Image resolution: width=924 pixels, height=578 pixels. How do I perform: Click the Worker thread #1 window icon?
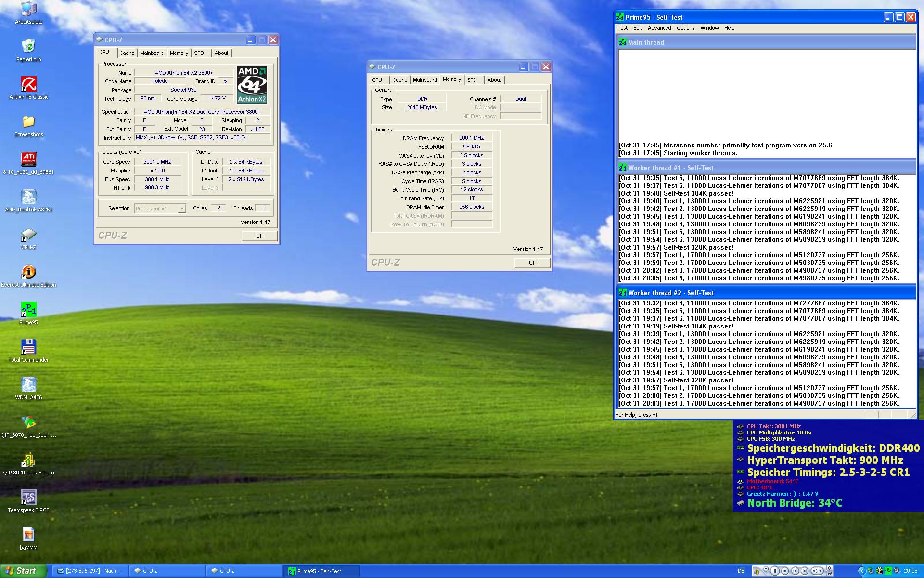[x=623, y=168]
